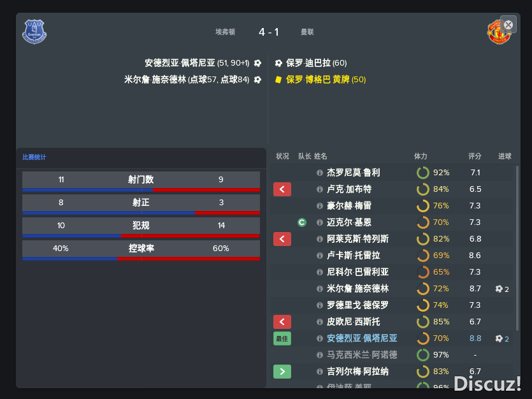Viewport: 532px width, 399px height.
Task: Click the Manchester United club crest
Action: (x=499, y=33)
